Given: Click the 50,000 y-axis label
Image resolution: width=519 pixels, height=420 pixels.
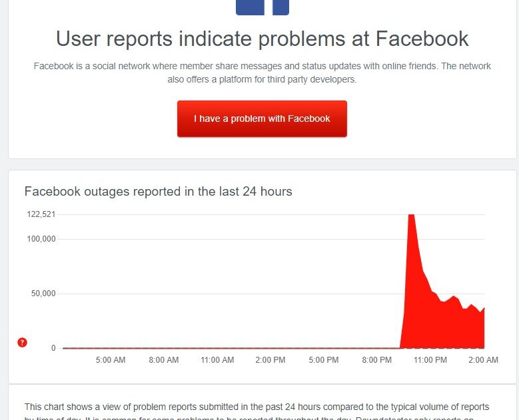Looking at the screenshot, I should 43,294.
